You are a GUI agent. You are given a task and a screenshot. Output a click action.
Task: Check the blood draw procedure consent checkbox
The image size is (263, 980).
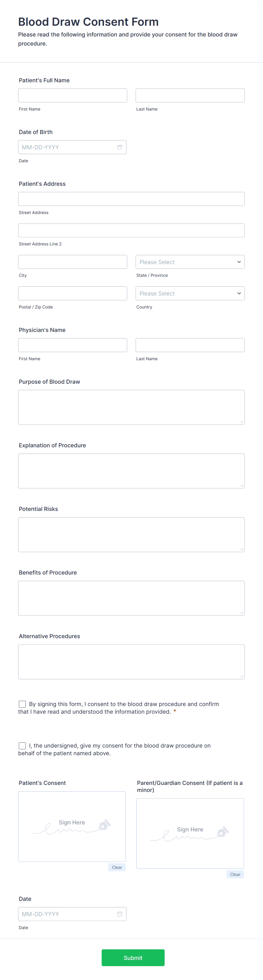click(x=22, y=704)
